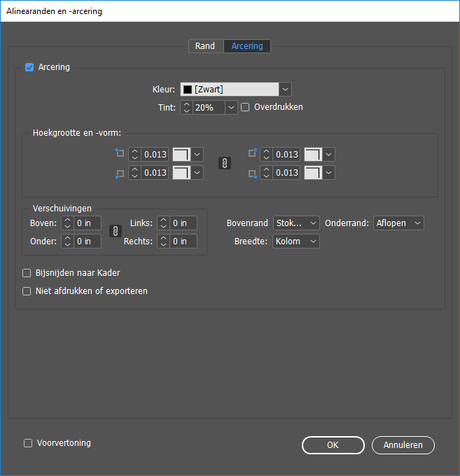
Task: Click top-right corner shape preview icon
Action: pyautogui.click(x=313, y=154)
